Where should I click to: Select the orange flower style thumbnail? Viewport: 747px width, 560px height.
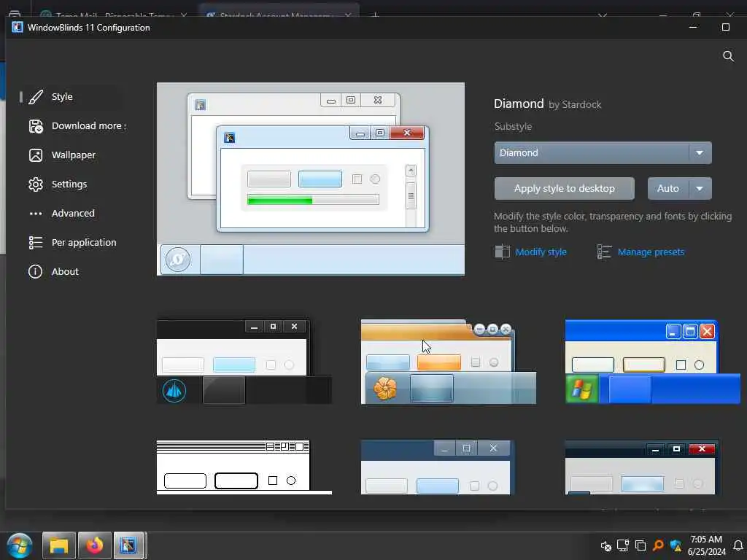point(449,362)
